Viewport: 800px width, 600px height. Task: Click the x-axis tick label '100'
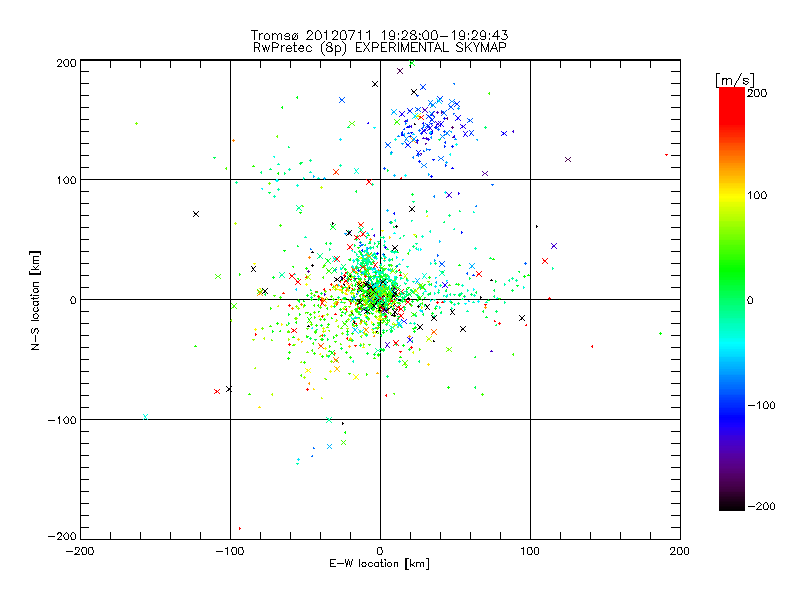pos(530,551)
